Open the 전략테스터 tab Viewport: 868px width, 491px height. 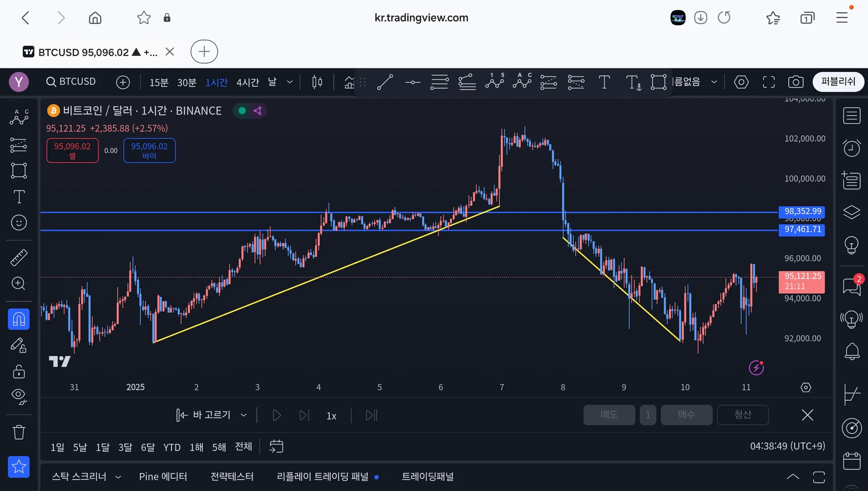(232, 476)
